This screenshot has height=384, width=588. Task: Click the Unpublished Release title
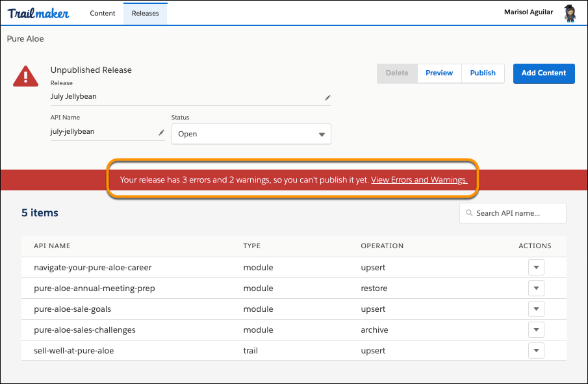coord(91,70)
